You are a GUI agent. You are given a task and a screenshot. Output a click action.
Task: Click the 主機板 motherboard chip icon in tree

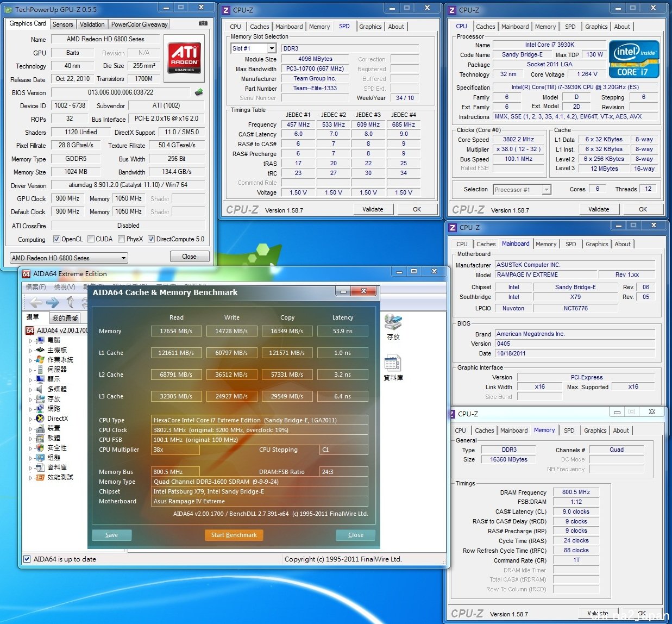[40, 350]
